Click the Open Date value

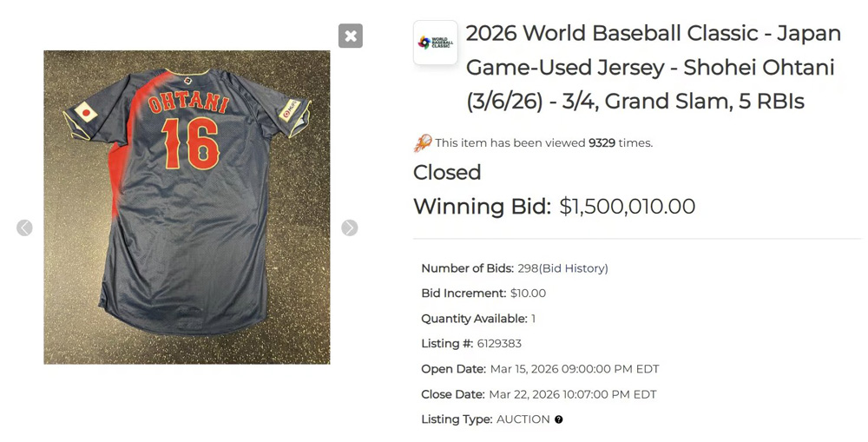pyautogui.click(x=575, y=369)
